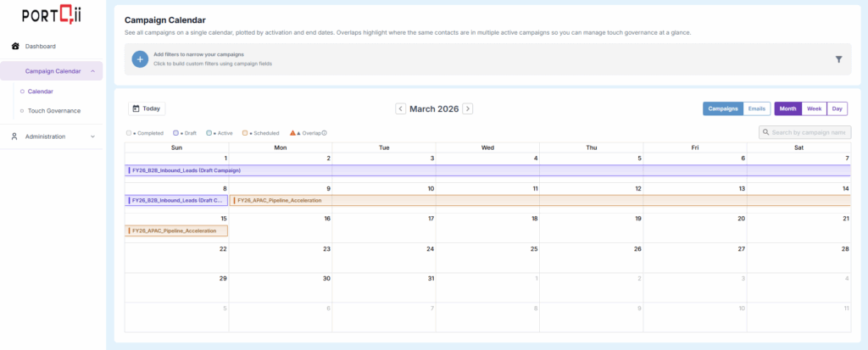Screen dimensions: 868x350
Task: Open Touch Governance in the sidebar
Action: click(x=54, y=110)
